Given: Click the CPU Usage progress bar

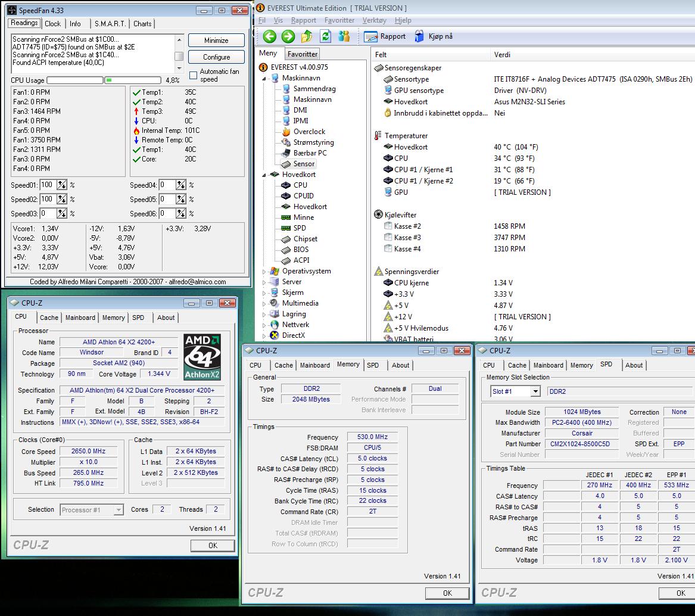Looking at the screenshot, I should pos(104,80).
